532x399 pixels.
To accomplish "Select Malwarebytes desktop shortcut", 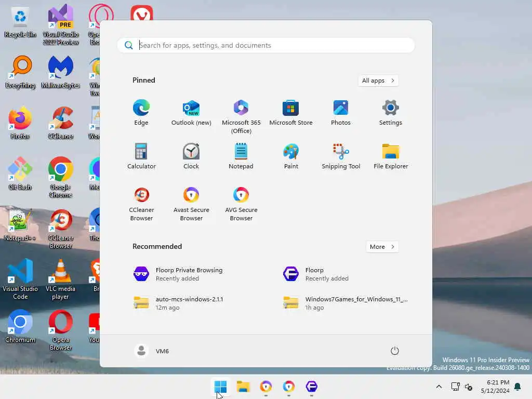I will point(61,72).
